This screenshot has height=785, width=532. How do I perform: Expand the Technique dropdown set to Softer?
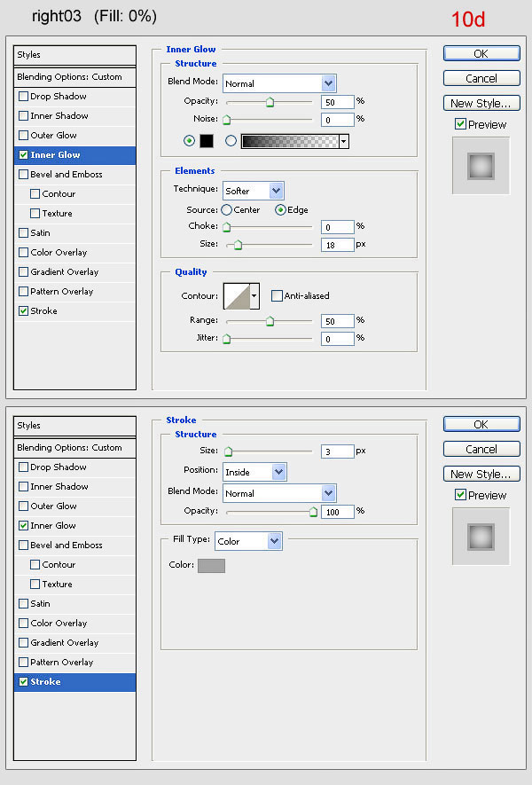tap(253, 191)
